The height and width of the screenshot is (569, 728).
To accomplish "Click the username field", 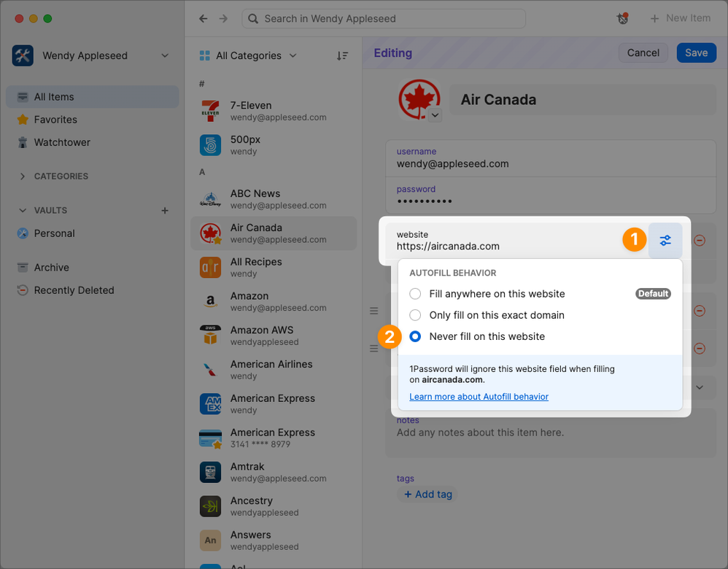I will [551, 158].
